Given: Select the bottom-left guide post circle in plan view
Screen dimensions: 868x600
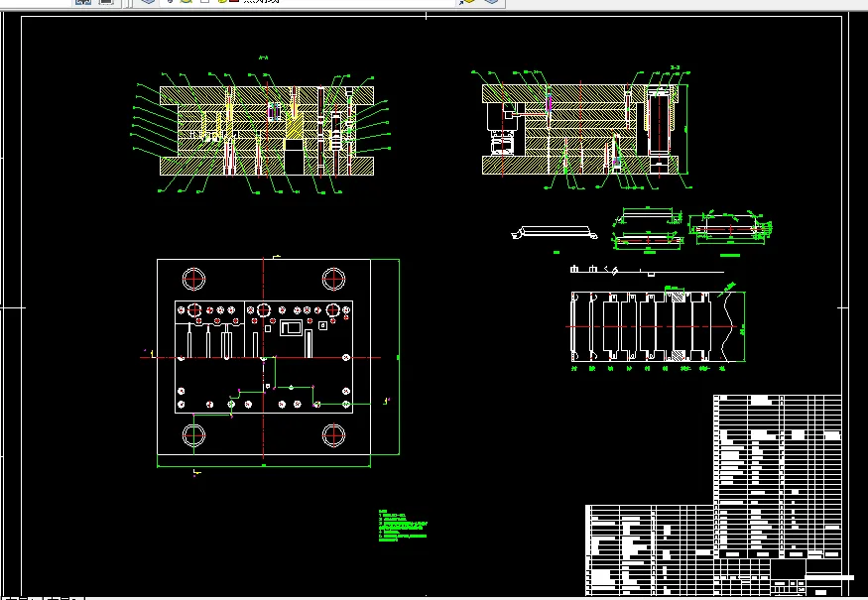Looking at the screenshot, I should pos(193,435).
